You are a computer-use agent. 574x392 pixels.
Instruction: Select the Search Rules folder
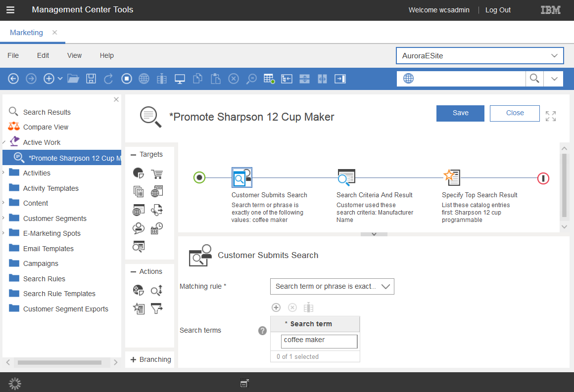point(44,279)
